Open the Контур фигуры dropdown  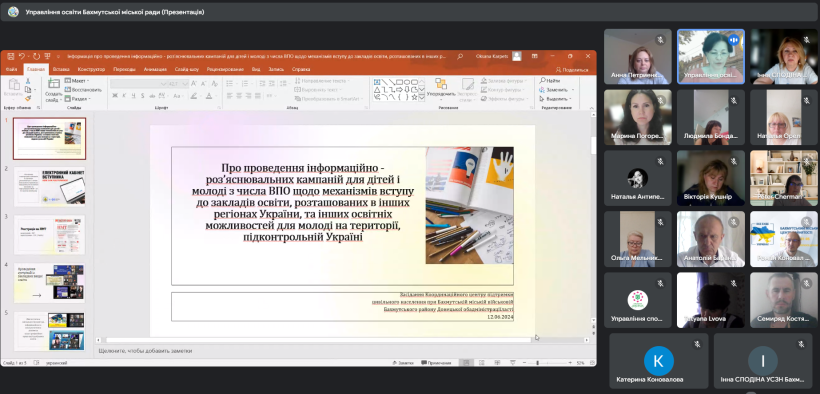pos(502,89)
